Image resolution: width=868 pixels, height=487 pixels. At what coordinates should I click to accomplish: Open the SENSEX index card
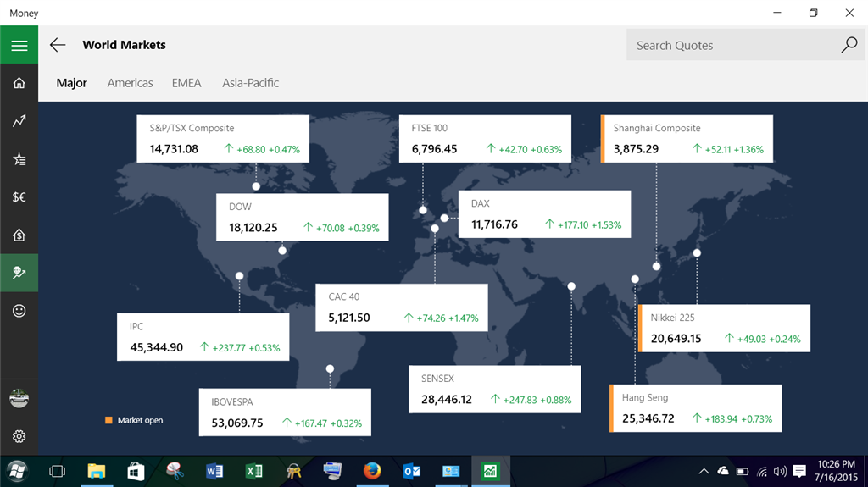(494, 389)
